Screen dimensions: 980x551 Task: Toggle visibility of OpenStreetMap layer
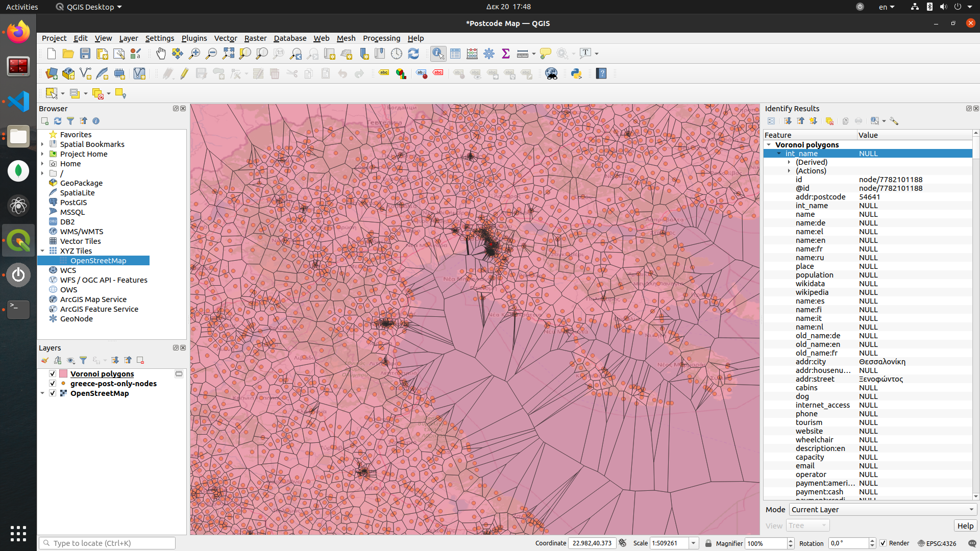point(53,393)
